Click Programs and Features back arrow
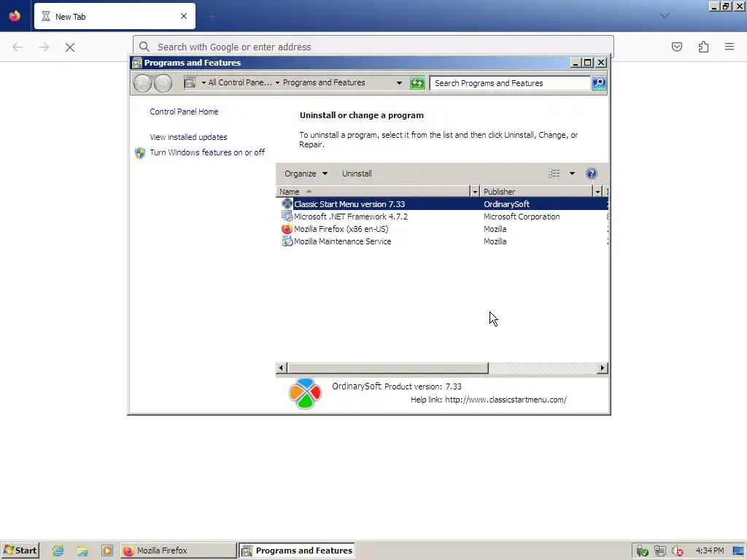The width and height of the screenshot is (747, 560). 142,83
